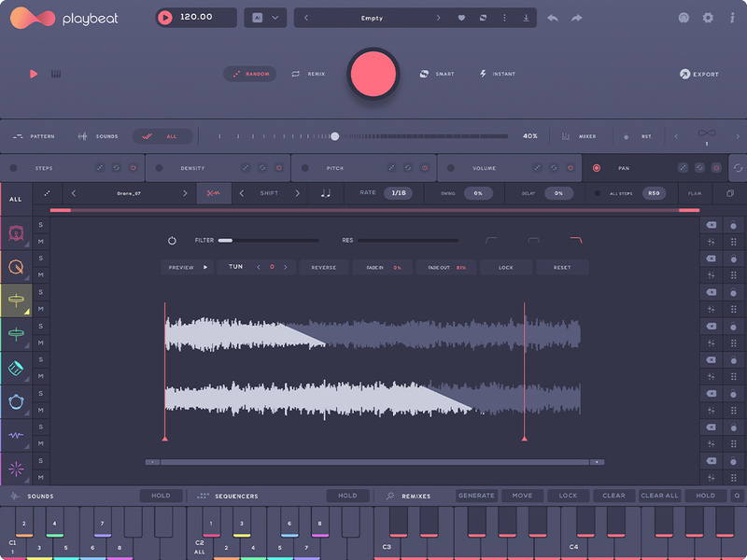The width and height of the screenshot is (747, 560).
Task: Open the preset options three-dot menu
Action: pos(504,18)
